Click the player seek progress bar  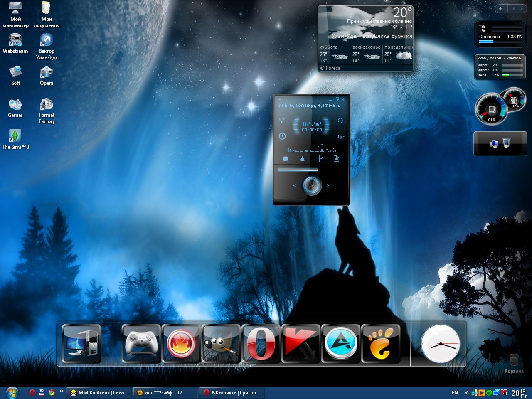[x=298, y=169]
